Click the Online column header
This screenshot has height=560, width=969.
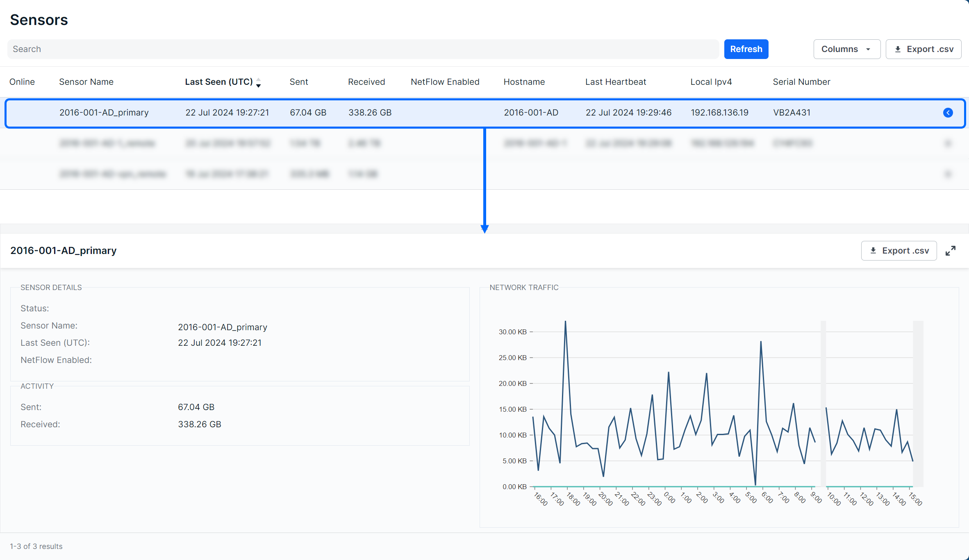click(22, 82)
